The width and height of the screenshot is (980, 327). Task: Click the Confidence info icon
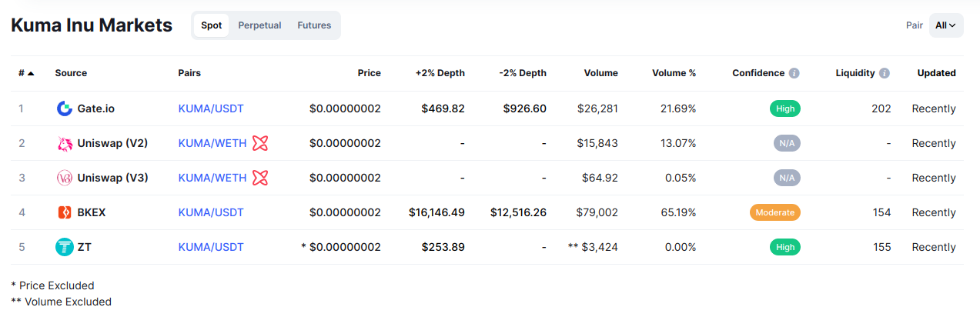click(794, 73)
